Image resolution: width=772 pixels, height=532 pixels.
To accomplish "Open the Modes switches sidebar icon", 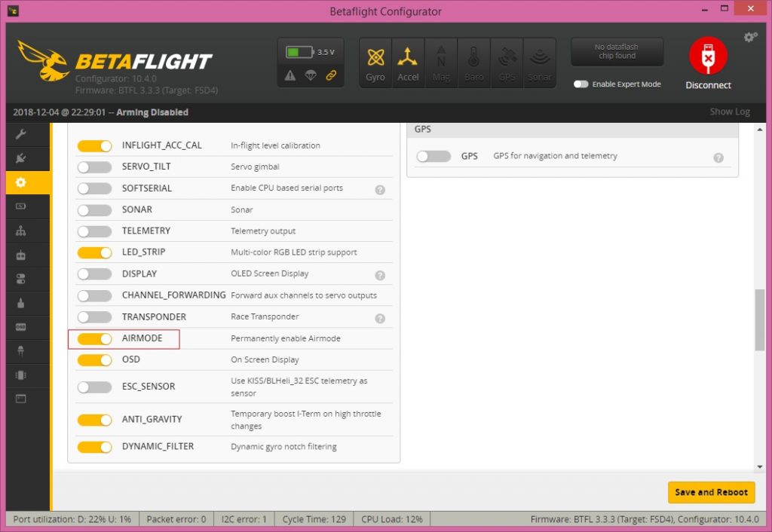I will pos(20,279).
